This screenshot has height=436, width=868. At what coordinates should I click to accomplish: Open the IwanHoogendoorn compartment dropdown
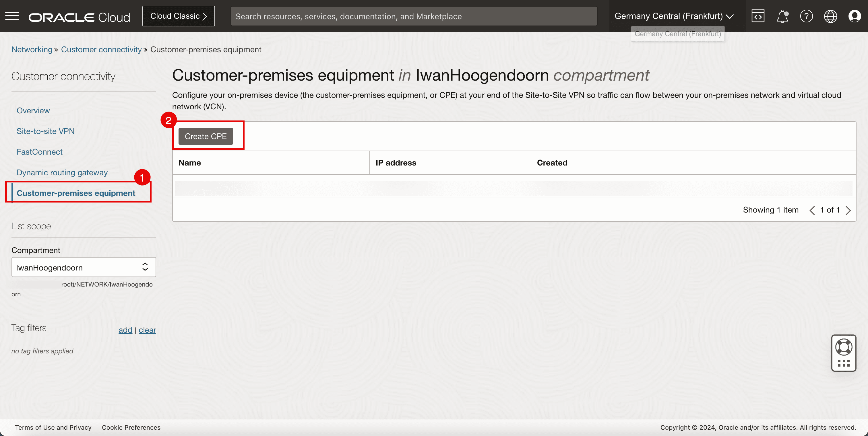[x=84, y=267]
